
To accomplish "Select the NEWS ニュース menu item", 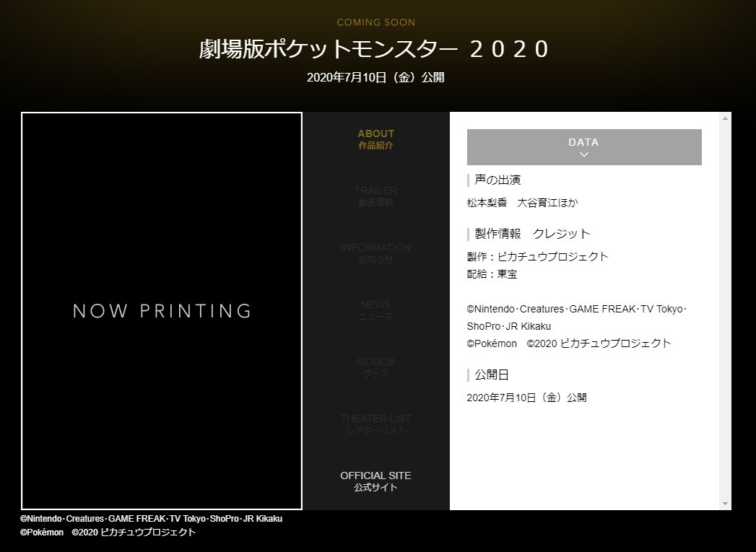I will click(x=375, y=310).
